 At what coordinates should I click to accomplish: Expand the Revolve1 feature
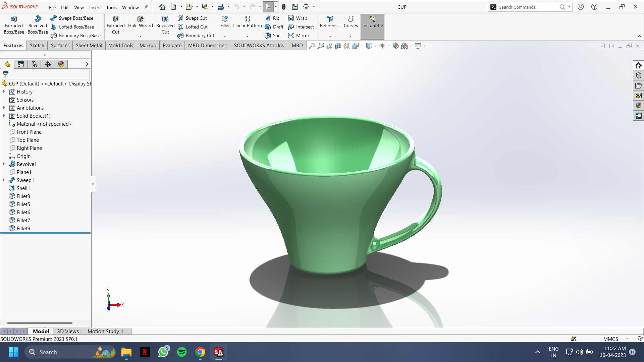[4, 164]
